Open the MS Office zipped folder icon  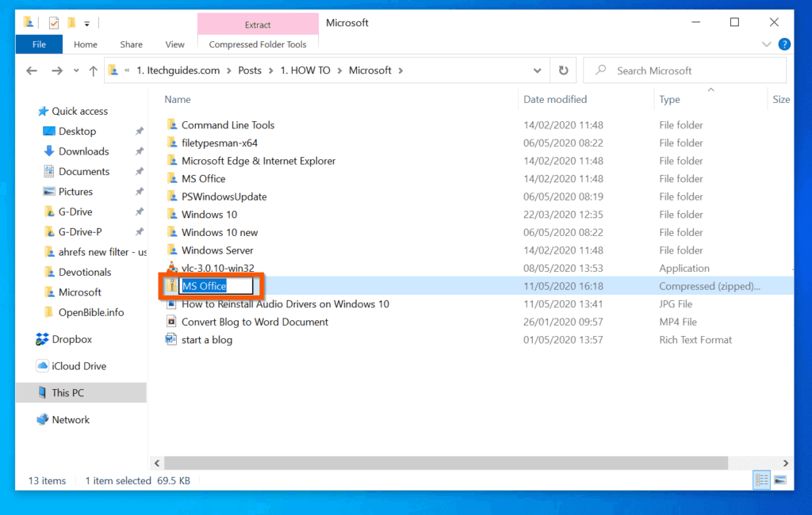click(173, 285)
